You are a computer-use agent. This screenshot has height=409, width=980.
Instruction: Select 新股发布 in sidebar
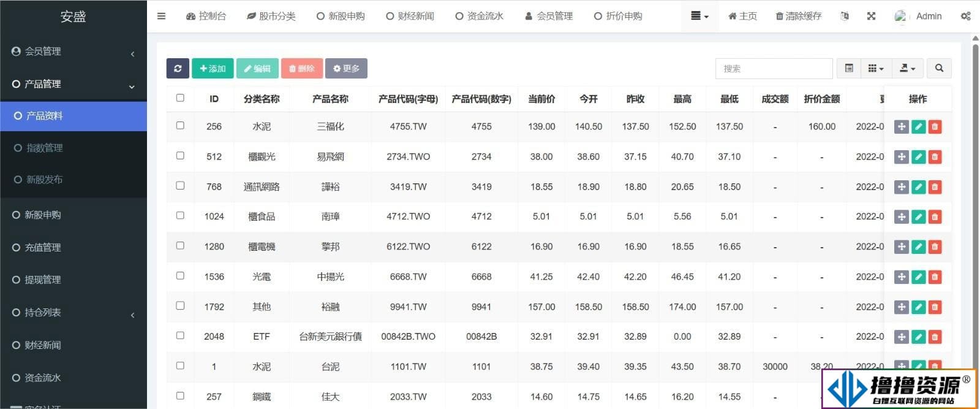(x=73, y=180)
